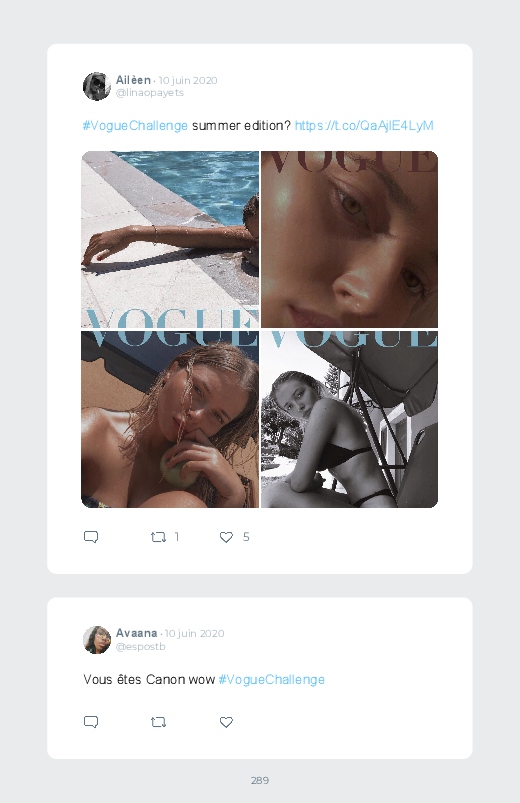Follow the t.co/QaAjlE4LyM link
520x803 pixels.
364,125
